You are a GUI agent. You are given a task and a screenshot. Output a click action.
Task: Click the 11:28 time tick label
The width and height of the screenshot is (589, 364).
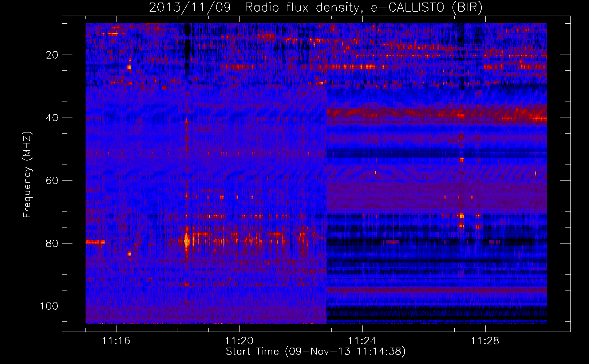pos(485,341)
